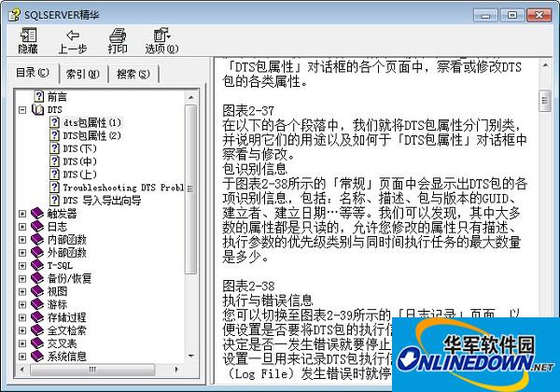Image resolution: width=560 pixels, height=392 pixels.
Task: Expand the 存储过程 node
Action: 22,317
